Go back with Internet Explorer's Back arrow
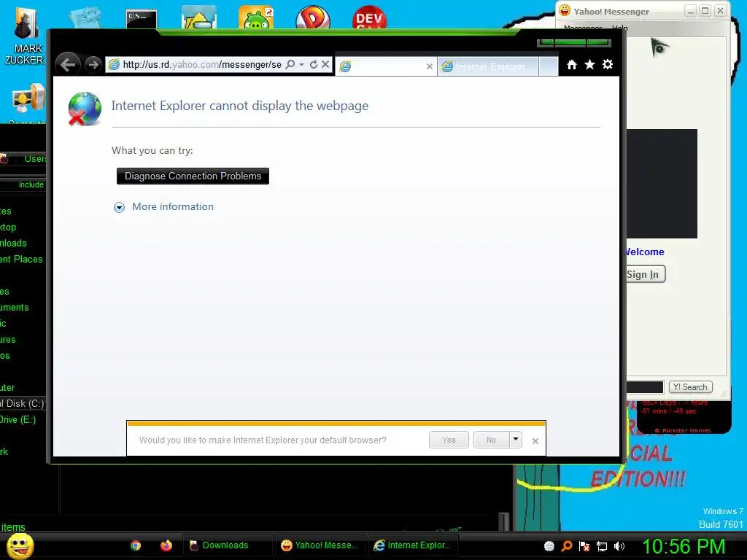Screen dimensions: 747x560 click(x=68, y=64)
